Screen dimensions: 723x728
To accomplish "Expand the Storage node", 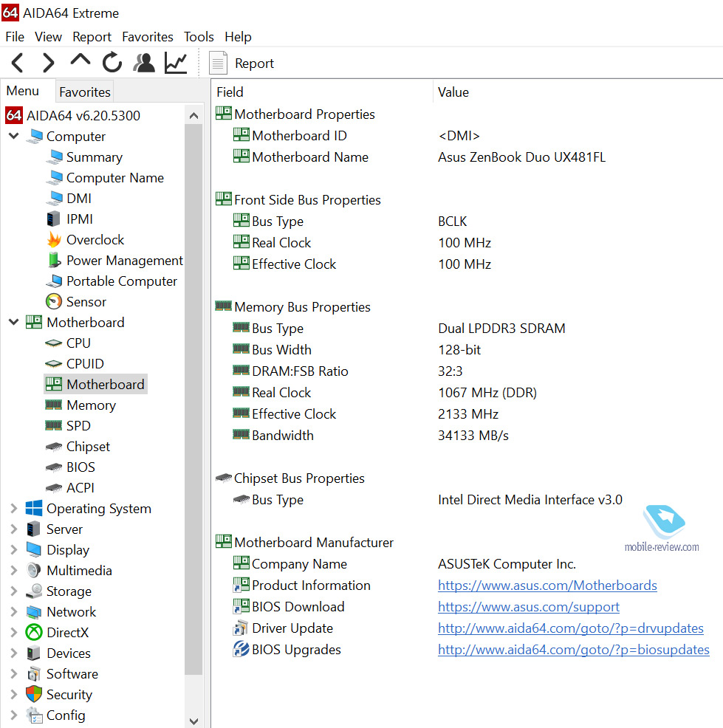I will [14, 591].
